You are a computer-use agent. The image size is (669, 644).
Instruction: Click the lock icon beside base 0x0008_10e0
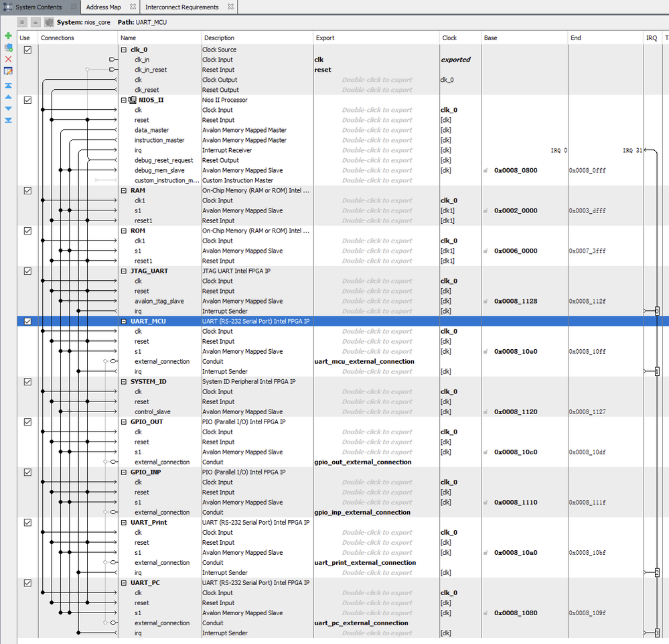[486, 351]
